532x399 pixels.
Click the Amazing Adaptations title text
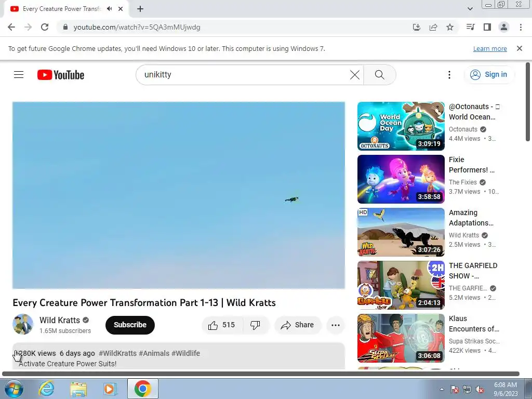tap(471, 218)
